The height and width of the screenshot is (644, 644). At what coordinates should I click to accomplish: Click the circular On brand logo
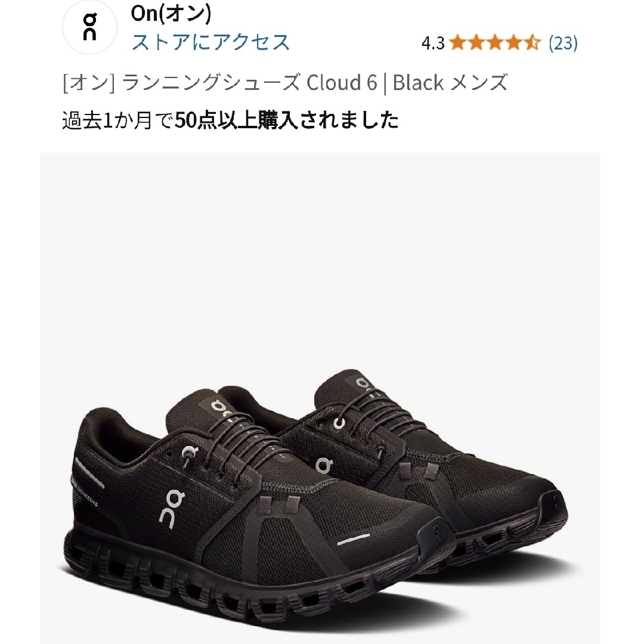tap(90, 27)
